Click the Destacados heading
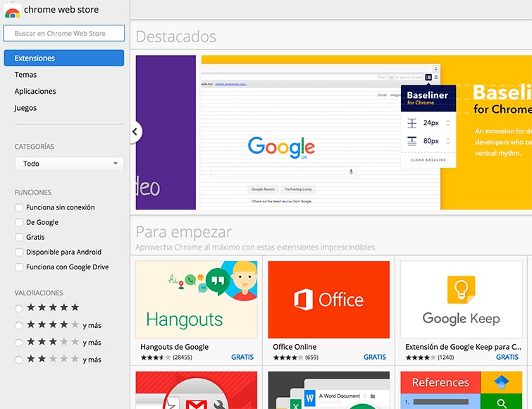 coord(175,37)
